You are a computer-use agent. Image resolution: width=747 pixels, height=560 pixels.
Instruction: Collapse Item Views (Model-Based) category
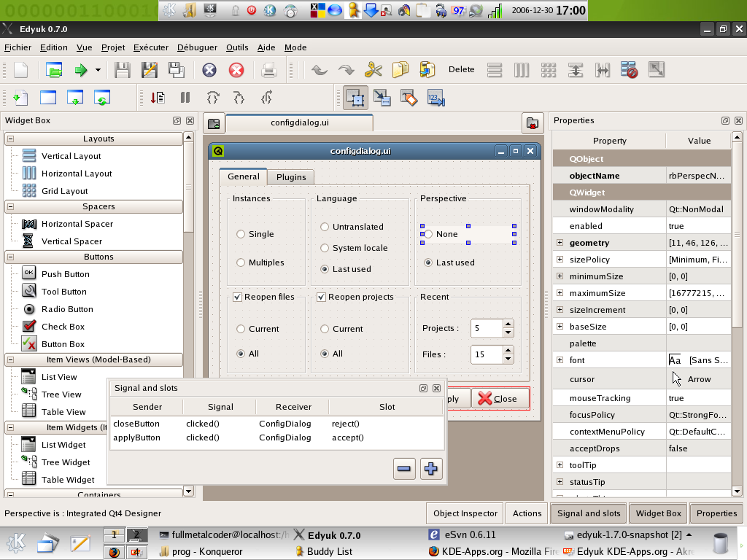click(x=10, y=359)
